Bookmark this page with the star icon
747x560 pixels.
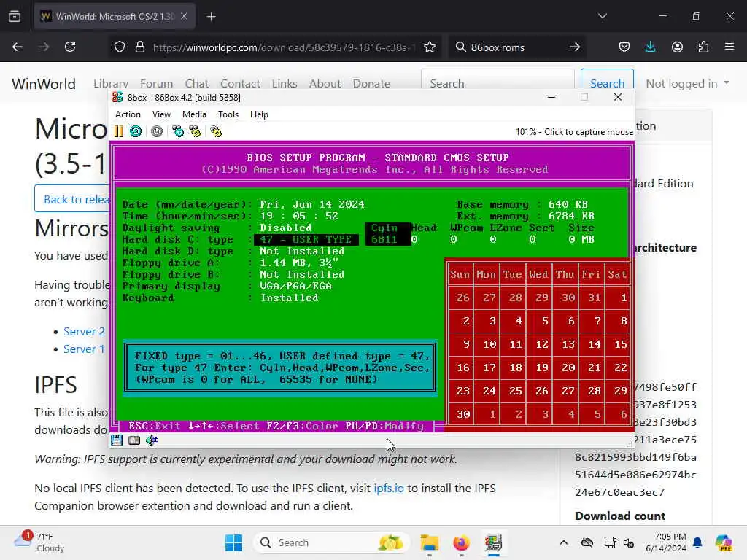click(429, 47)
